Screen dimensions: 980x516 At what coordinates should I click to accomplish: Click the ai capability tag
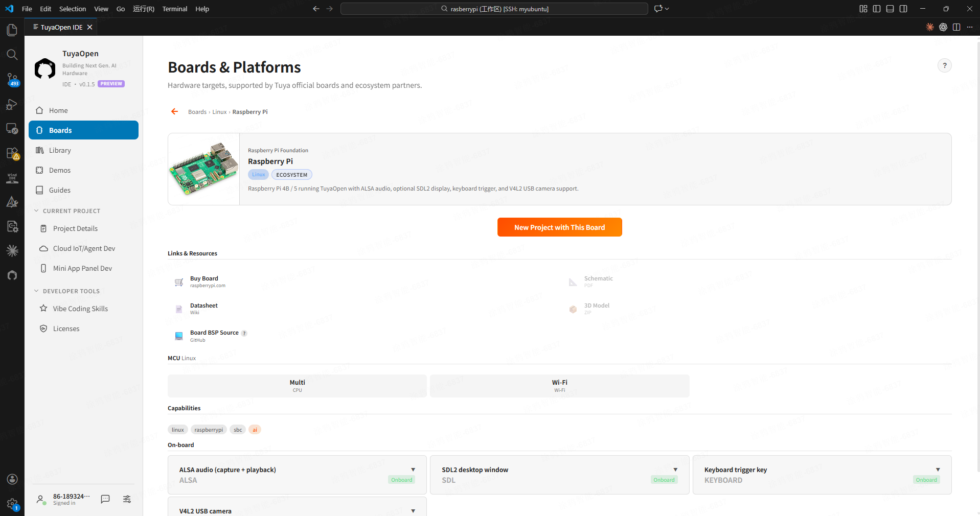tap(255, 430)
